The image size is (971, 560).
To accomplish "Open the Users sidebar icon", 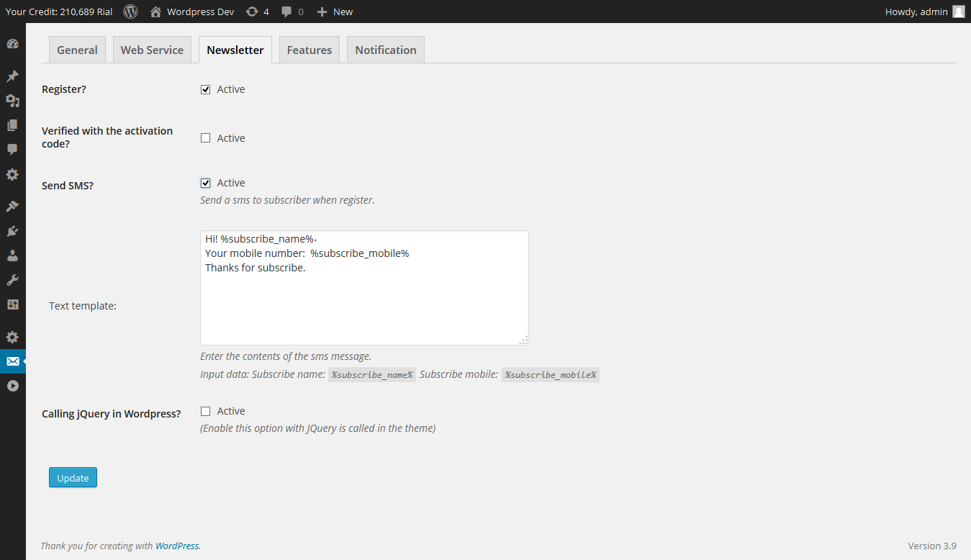I will [x=12, y=256].
